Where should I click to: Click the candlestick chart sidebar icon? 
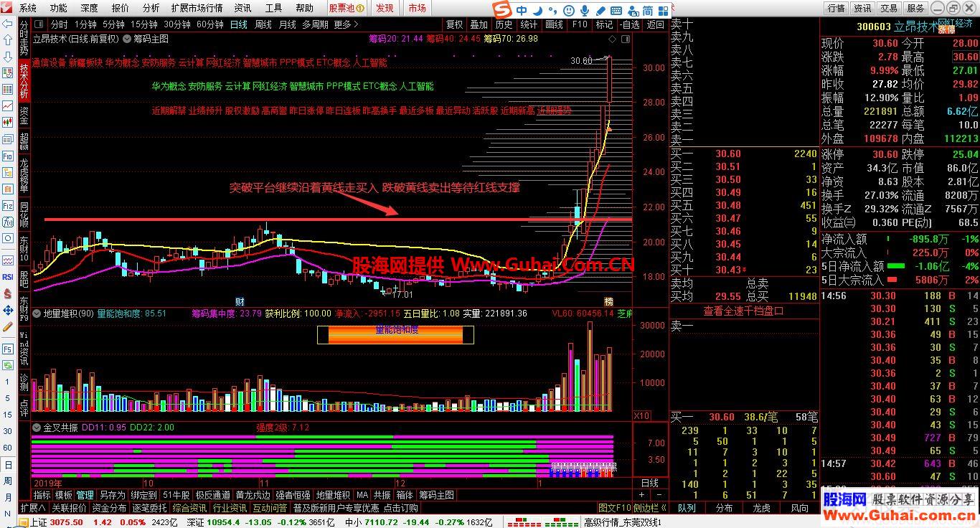[7, 122]
